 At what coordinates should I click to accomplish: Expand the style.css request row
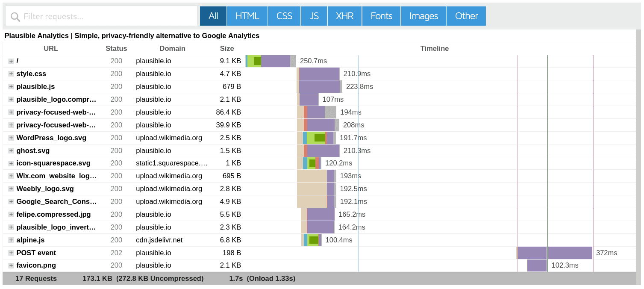coord(11,74)
